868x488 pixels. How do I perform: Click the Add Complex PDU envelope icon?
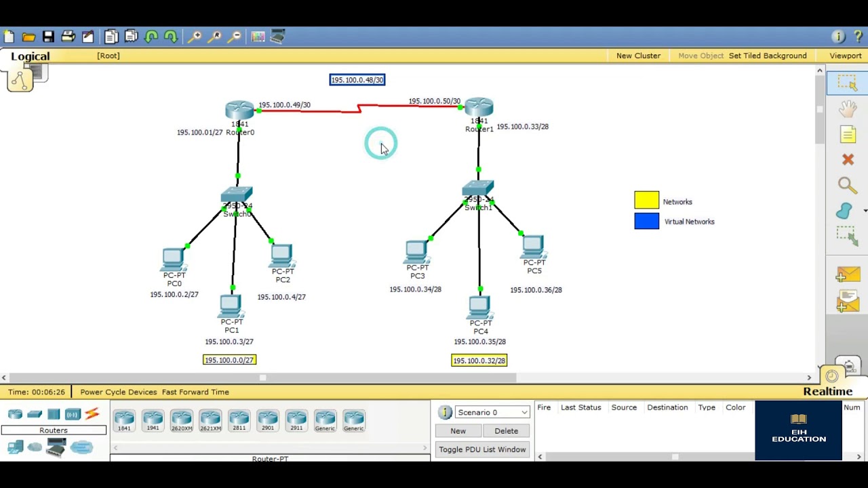(x=848, y=301)
